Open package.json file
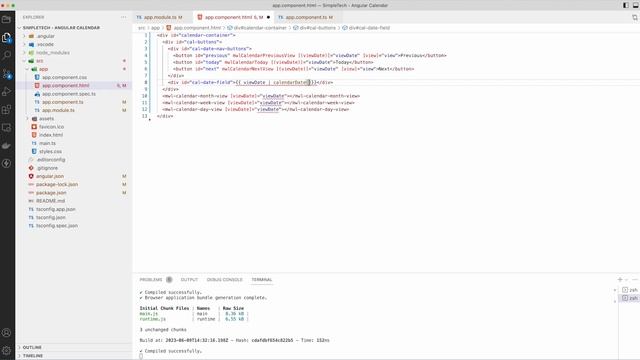 coord(51,193)
